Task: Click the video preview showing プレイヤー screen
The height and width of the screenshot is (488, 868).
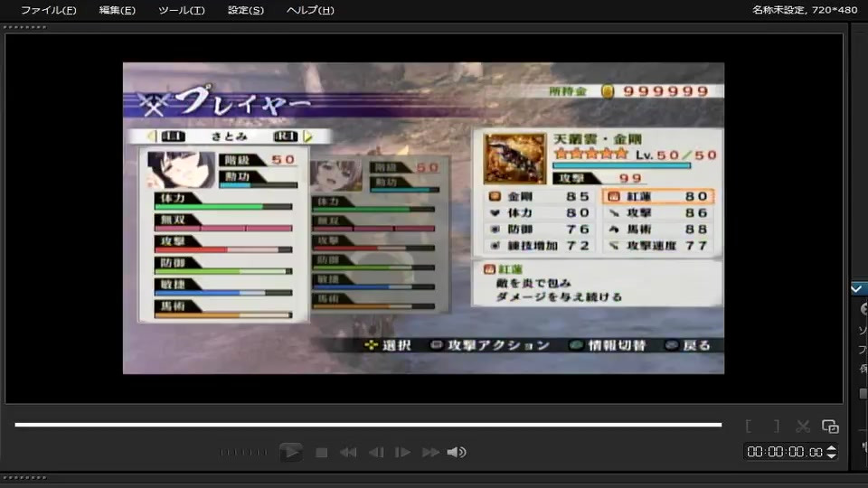Action: tap(423, 218)
